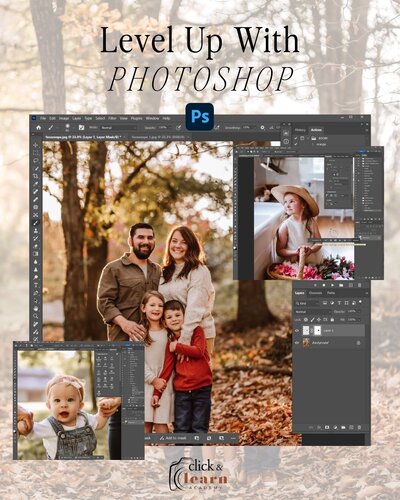Select the Zoom tool magnifier

coord(36,316)
